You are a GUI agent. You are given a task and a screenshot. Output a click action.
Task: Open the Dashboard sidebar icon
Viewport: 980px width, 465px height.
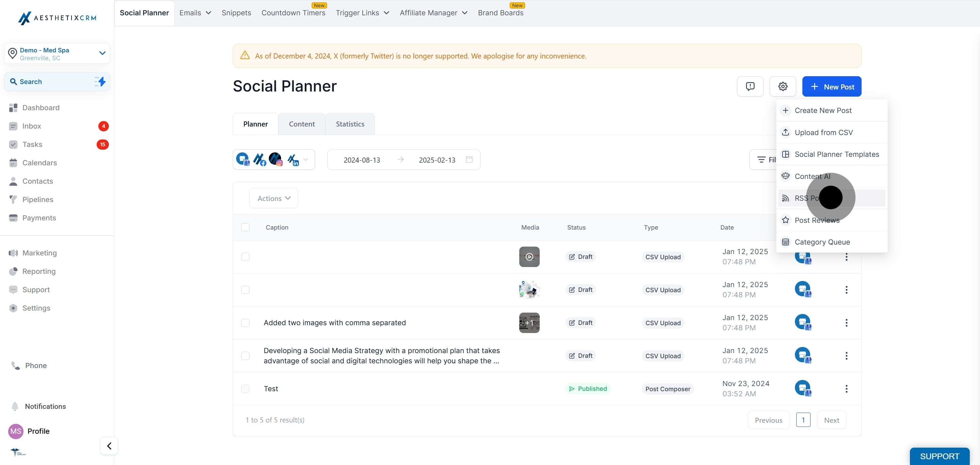[13, 107]
